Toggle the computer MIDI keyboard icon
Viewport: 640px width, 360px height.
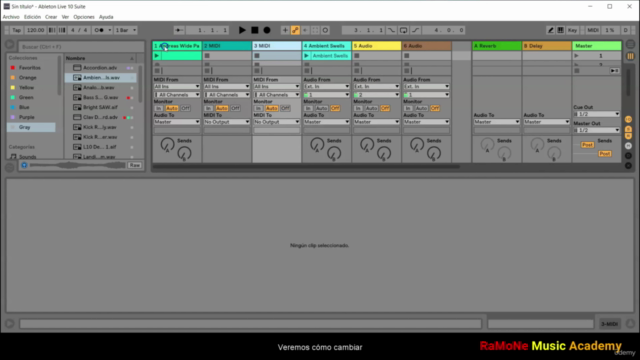[560, 30]
